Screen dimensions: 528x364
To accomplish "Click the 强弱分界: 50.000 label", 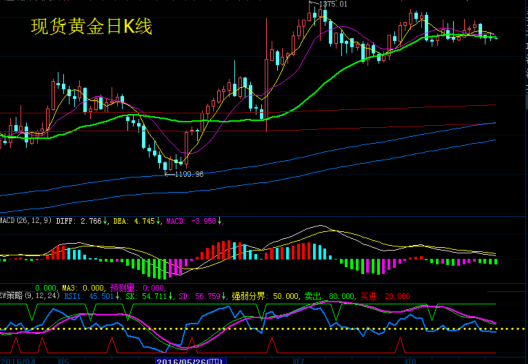I will click(x=265, y=296).
